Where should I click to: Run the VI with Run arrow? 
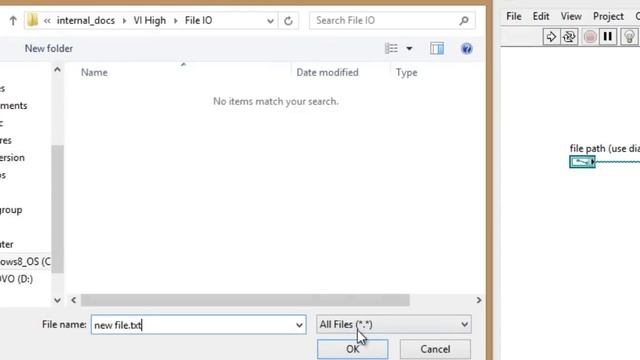pyautogui.click(x=551, y=37)
